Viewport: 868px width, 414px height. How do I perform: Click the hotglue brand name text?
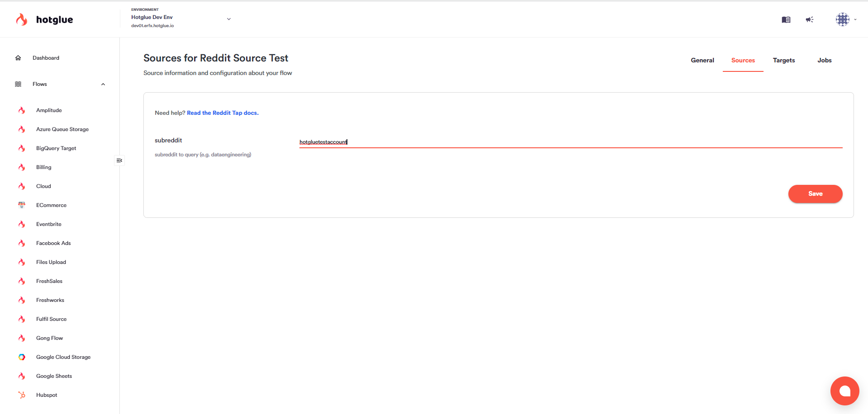pos(54,19)
